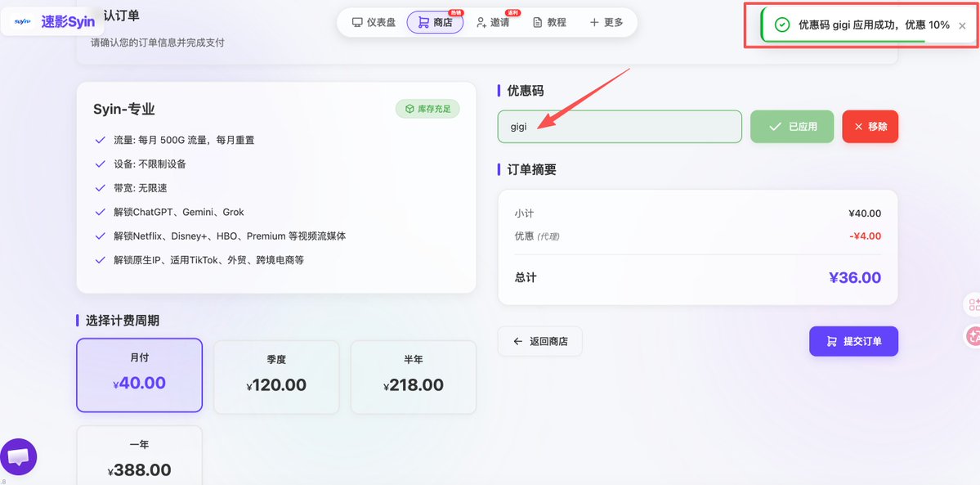Image resolution: width=980 pixels, height=485 pixels.
Task: Submit the order with 提交订单
Action: coord(853,341)
